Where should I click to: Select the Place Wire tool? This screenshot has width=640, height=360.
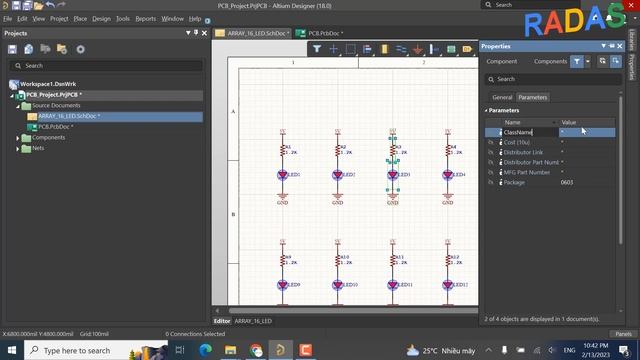401,49
